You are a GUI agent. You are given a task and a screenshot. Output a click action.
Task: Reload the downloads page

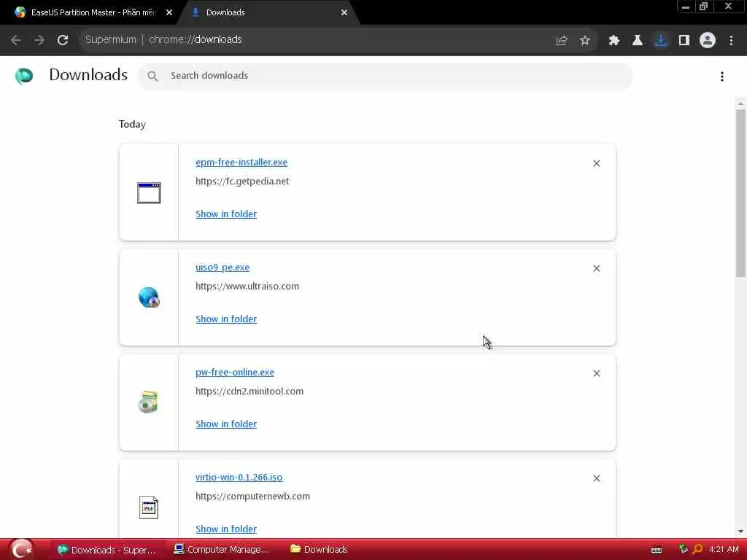pos(63,40)
